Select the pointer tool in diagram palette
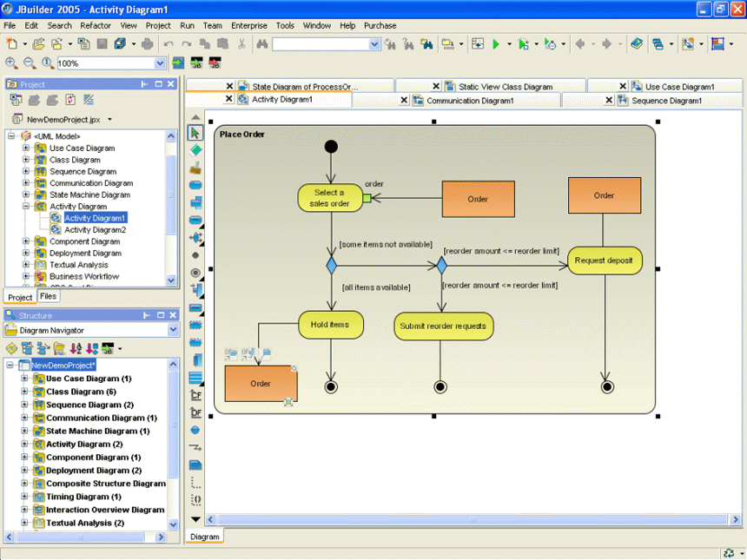 tap(195, 133)
